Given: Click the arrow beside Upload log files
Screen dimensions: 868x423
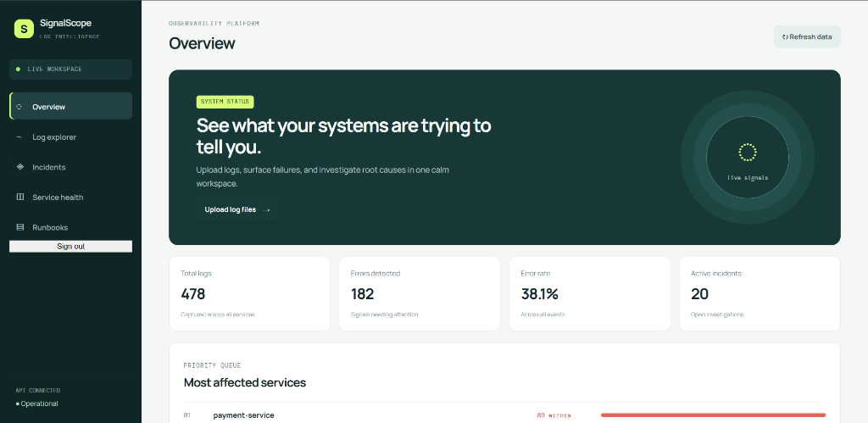Looking at the screenshot, I should pos(266,210).
